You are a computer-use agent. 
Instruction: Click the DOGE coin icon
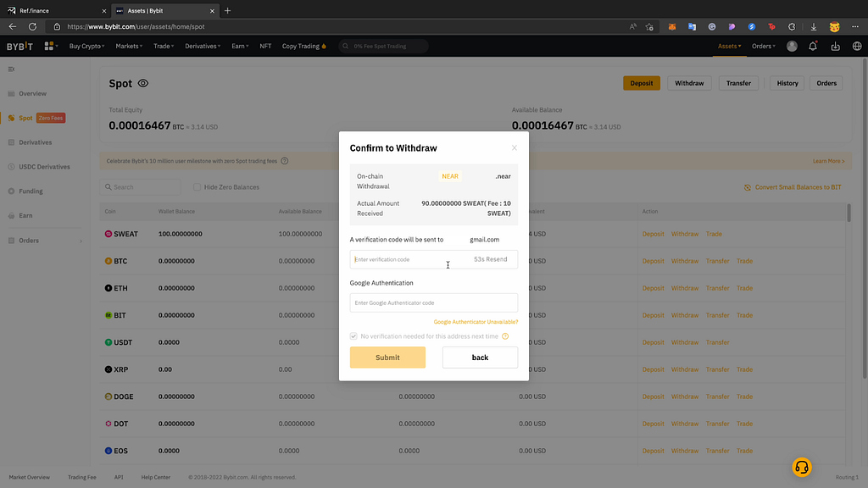point(108,396)
